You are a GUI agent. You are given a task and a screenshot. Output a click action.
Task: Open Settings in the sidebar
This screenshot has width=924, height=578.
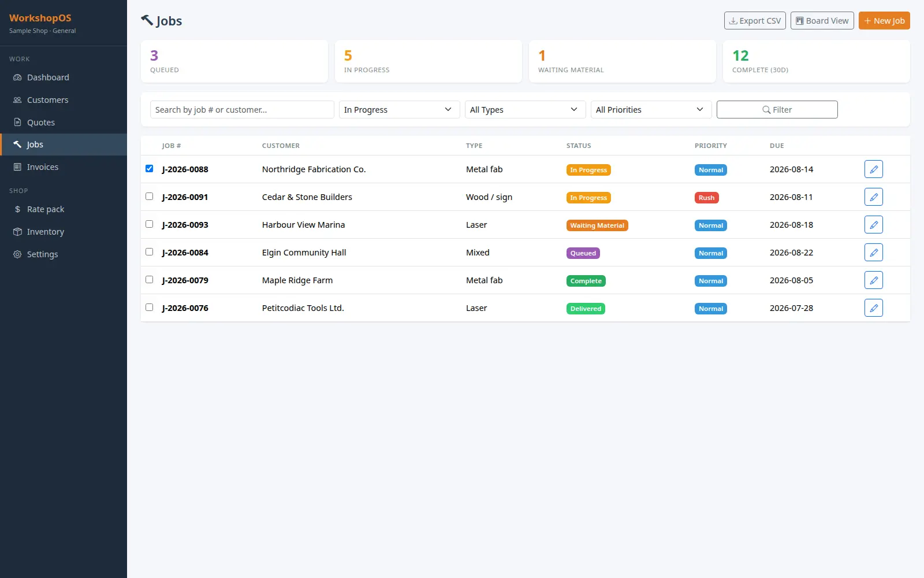tap(64, 254)
